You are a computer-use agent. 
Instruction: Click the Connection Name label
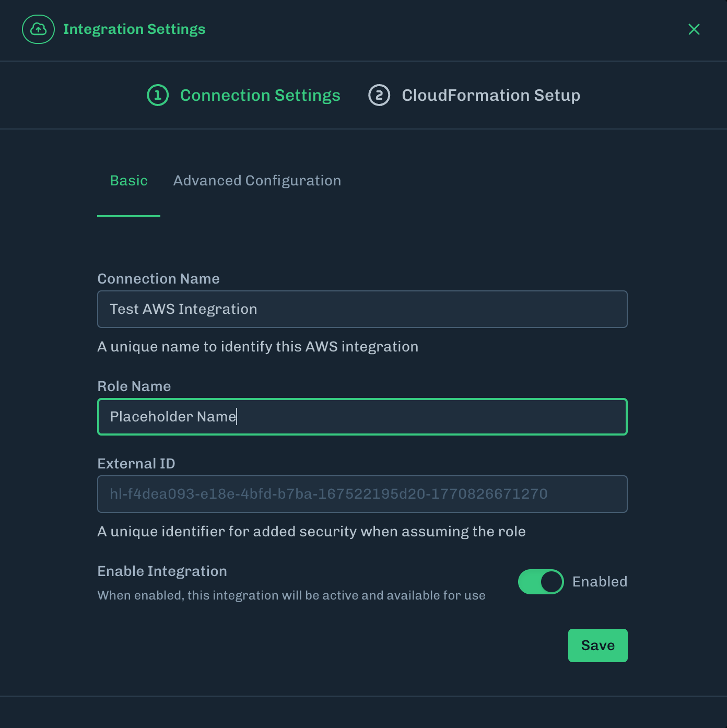(158, 279)
